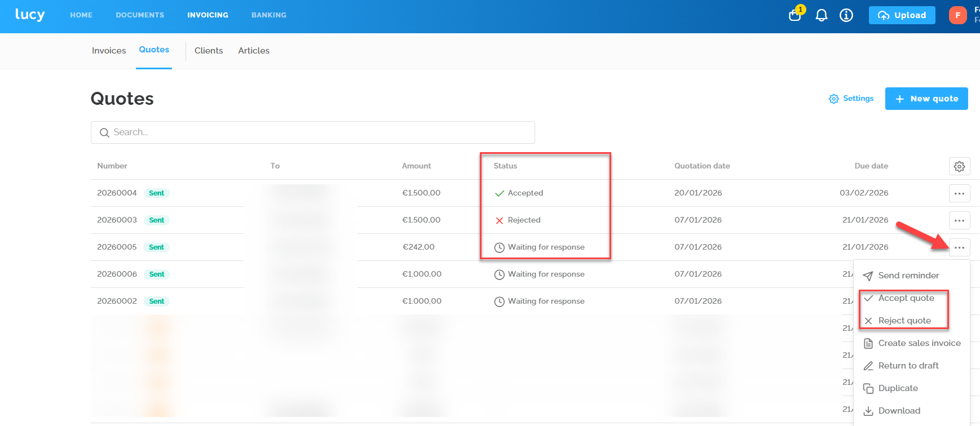Screen dimensions: 980x426
Task: Click the Quotation date column header
Action: coord(702,166)
